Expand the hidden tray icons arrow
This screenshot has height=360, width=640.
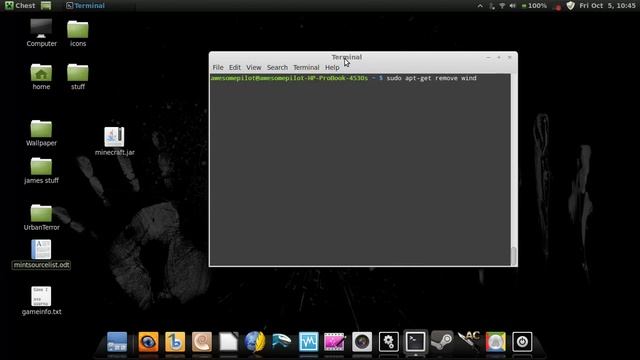tap(480, 6)
